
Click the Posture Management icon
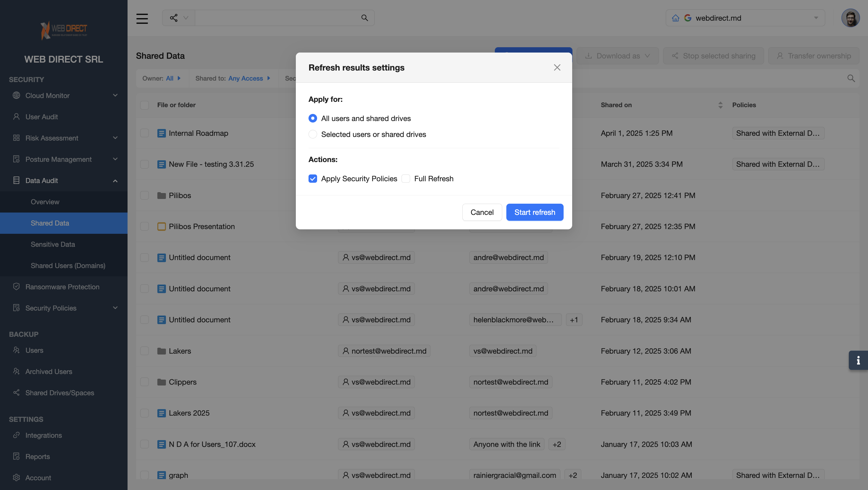point(16,159)
